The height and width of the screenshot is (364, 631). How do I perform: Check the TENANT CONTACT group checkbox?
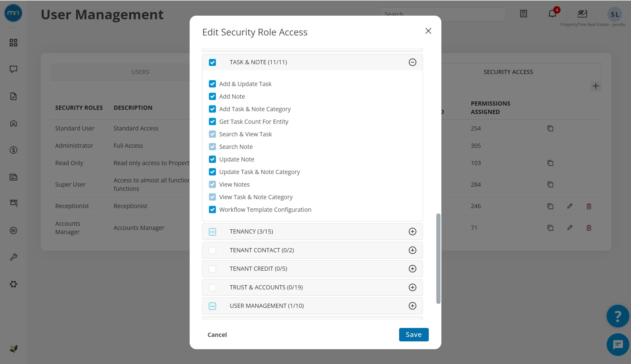(212, 250)
